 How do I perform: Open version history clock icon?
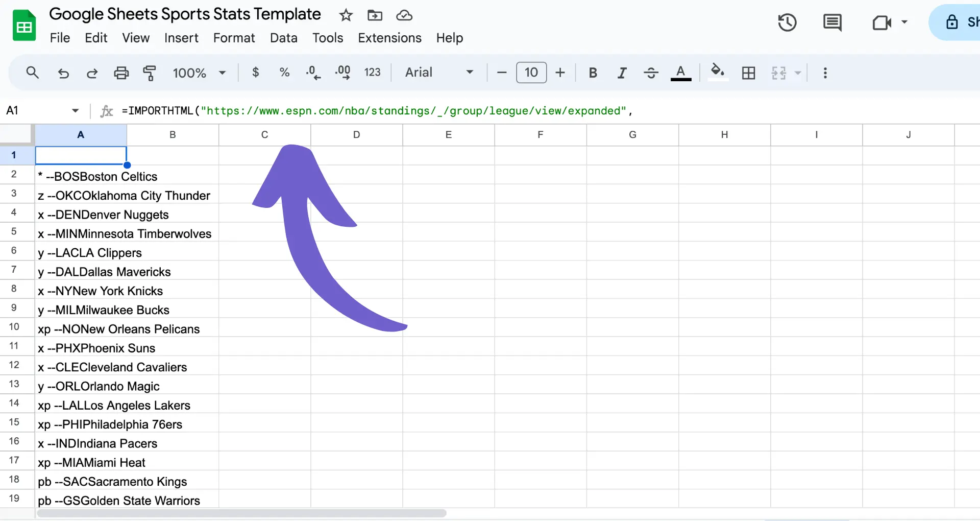[x=787, y=22]
